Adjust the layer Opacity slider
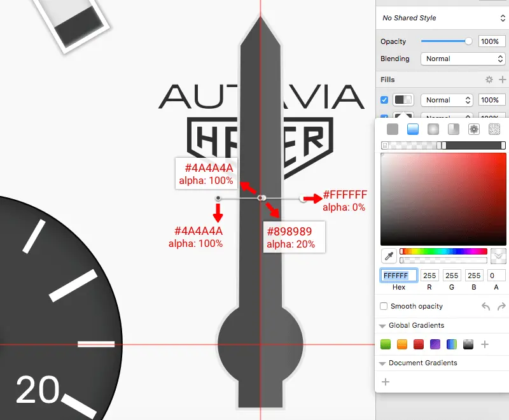Screen dimensions: 509x420 (x=447, y=41)
